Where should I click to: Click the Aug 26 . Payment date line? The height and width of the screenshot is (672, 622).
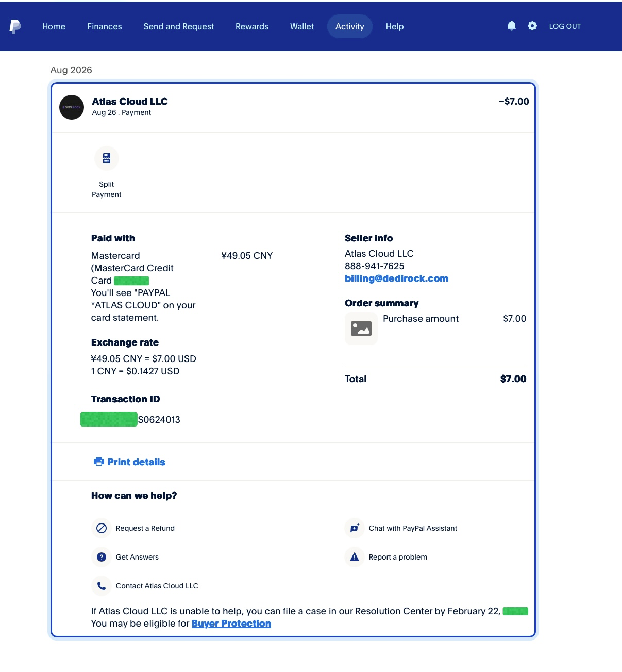[x=122, y=112]
